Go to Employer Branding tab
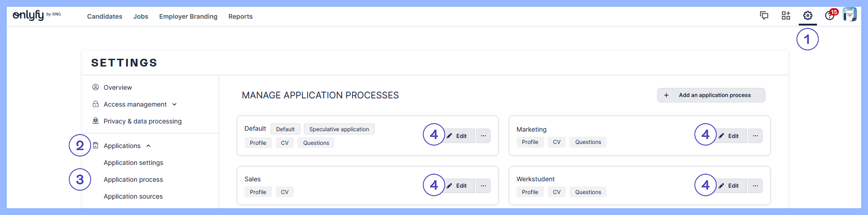The width and height of the screenshot is (868, 215). [188, 16]
